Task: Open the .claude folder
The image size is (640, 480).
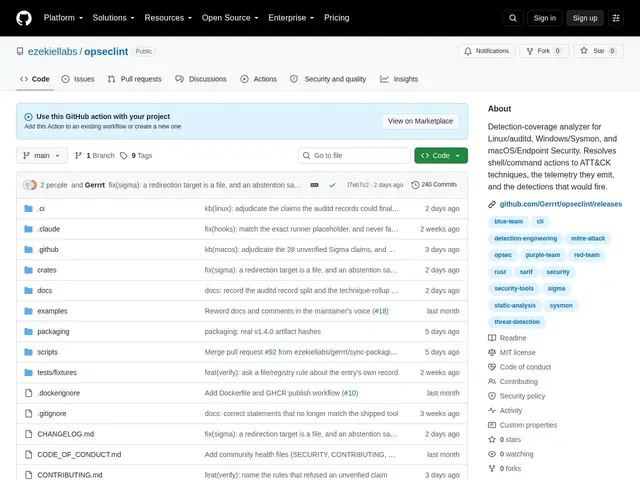Action: click(49, 229)
